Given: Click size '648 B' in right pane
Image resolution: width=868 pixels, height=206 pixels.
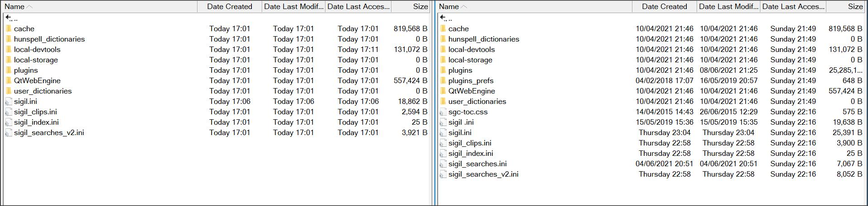Looking at the screenshot, I should 852,80.
